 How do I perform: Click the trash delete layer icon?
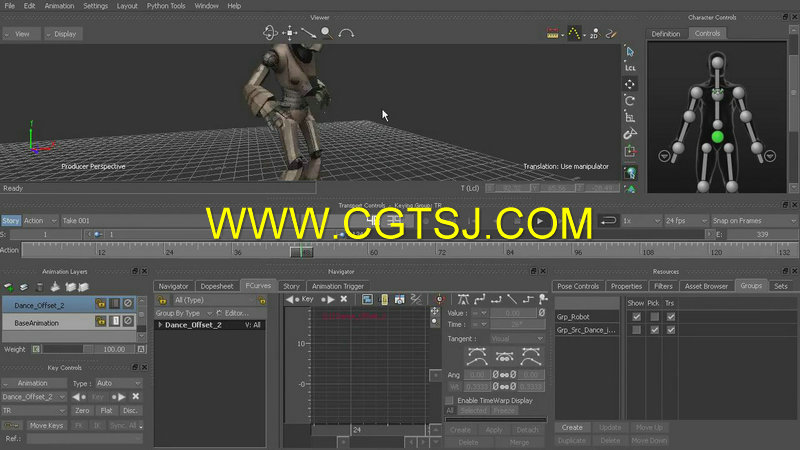tap(39, 287)
